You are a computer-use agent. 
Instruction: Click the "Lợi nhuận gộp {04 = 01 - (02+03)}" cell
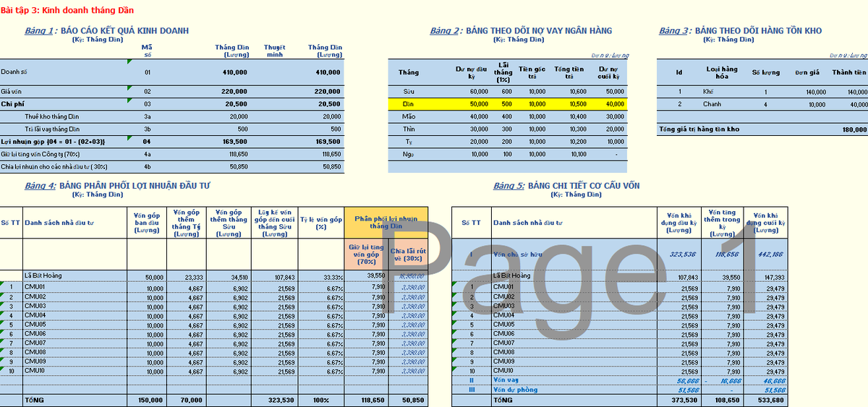point(53,142)
